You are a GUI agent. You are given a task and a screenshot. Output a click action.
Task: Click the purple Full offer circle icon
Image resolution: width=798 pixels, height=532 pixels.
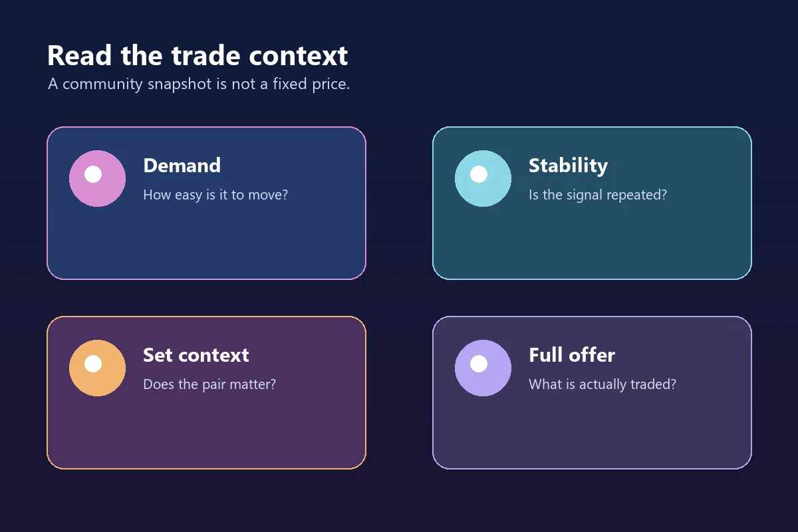pos(483,368)
